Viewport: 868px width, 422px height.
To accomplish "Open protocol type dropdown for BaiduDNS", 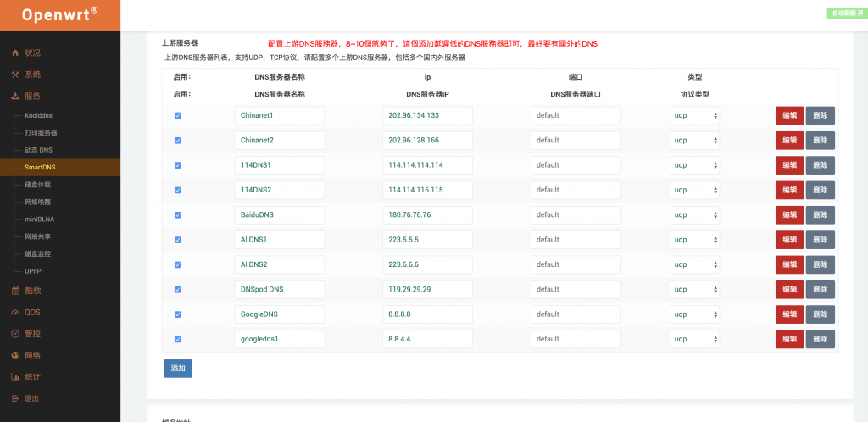I will (695, 214).
